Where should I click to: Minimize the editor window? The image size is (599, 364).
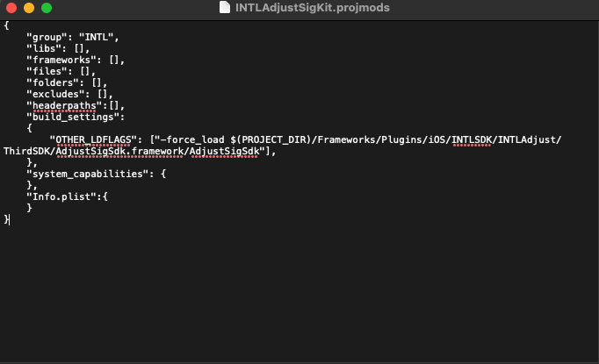(x=29, y=8)
